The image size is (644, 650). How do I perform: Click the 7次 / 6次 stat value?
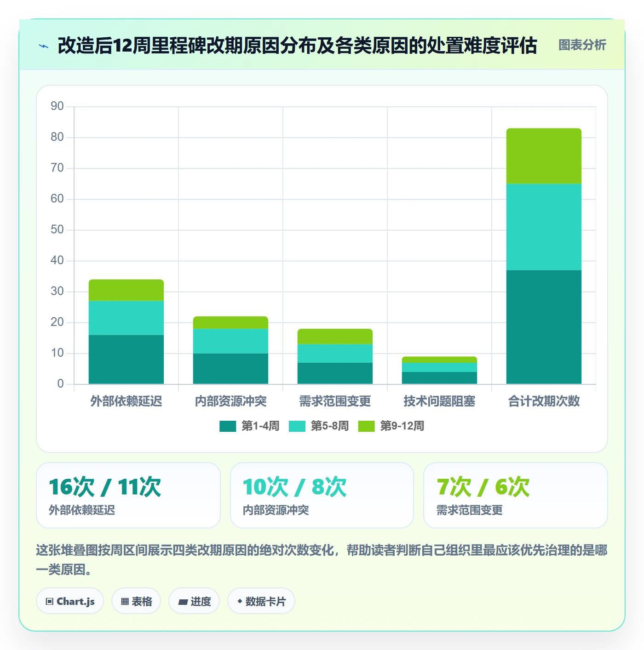(x=483, y=487)
